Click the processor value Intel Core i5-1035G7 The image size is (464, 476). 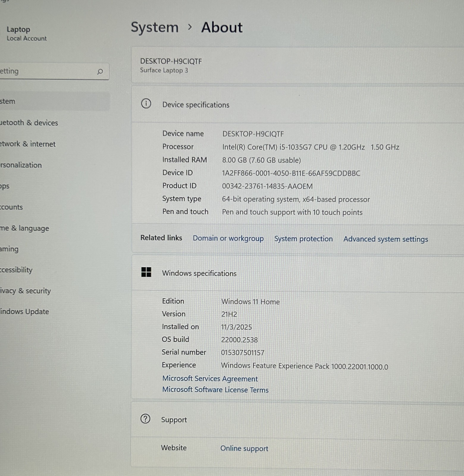click(311, 147)
